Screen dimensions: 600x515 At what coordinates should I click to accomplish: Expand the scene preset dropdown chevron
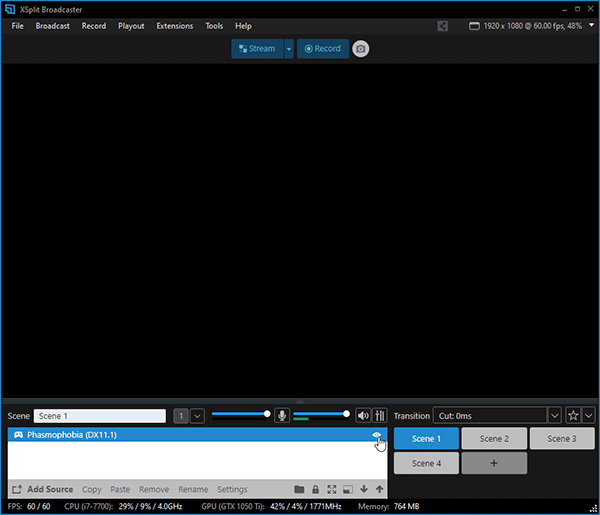[x=197, y=416]
